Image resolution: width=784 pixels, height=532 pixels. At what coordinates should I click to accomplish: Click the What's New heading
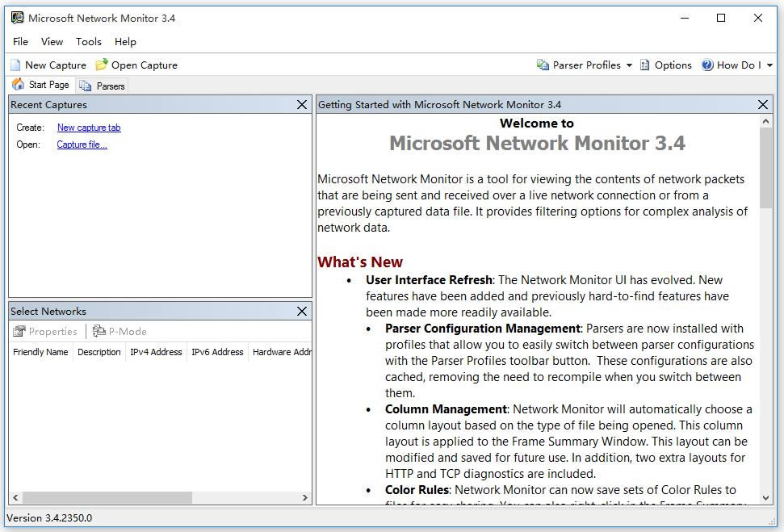tap(360, 262)
